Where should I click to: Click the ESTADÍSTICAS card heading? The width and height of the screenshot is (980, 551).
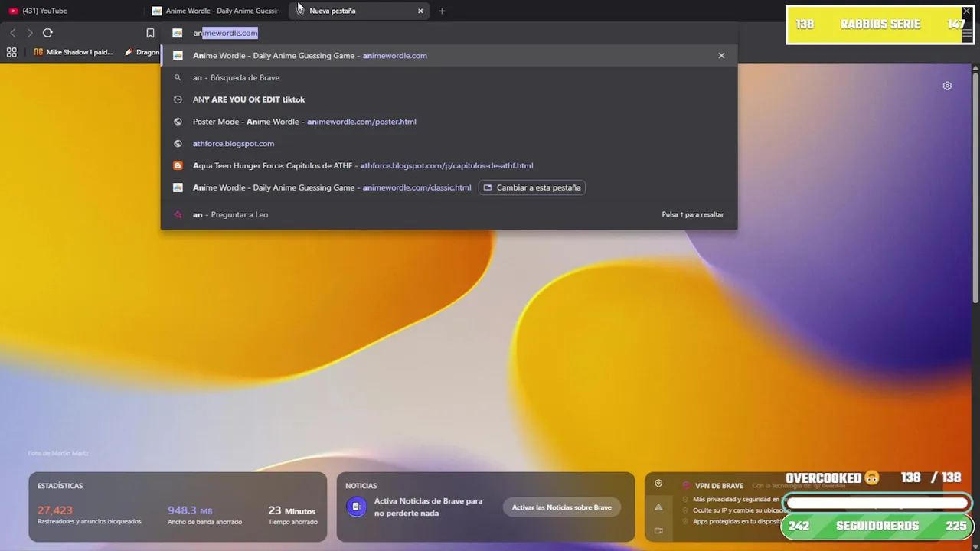60,486
